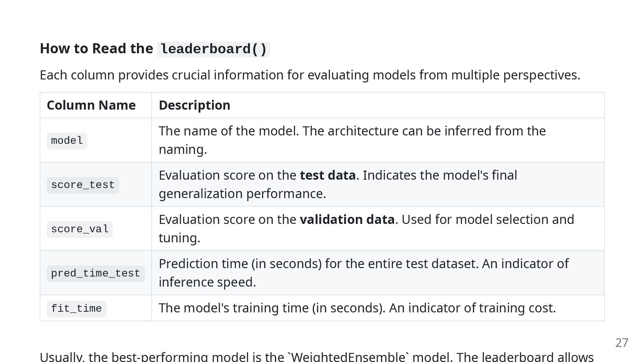Click slide page number 27
The height and width of the screenshot is (362, 644).
click(x=622, y=343)
